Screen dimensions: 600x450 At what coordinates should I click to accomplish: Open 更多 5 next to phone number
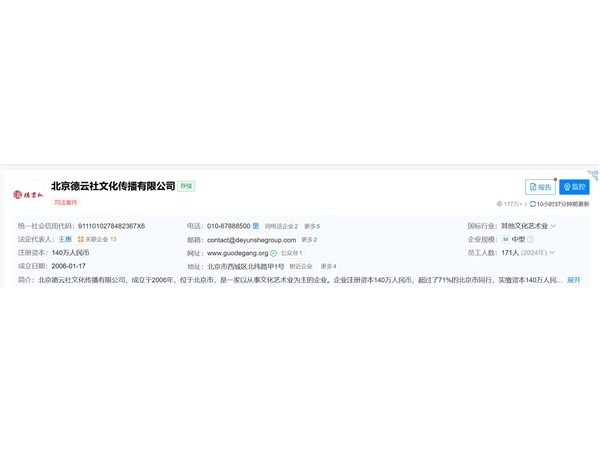pos(312,226)
